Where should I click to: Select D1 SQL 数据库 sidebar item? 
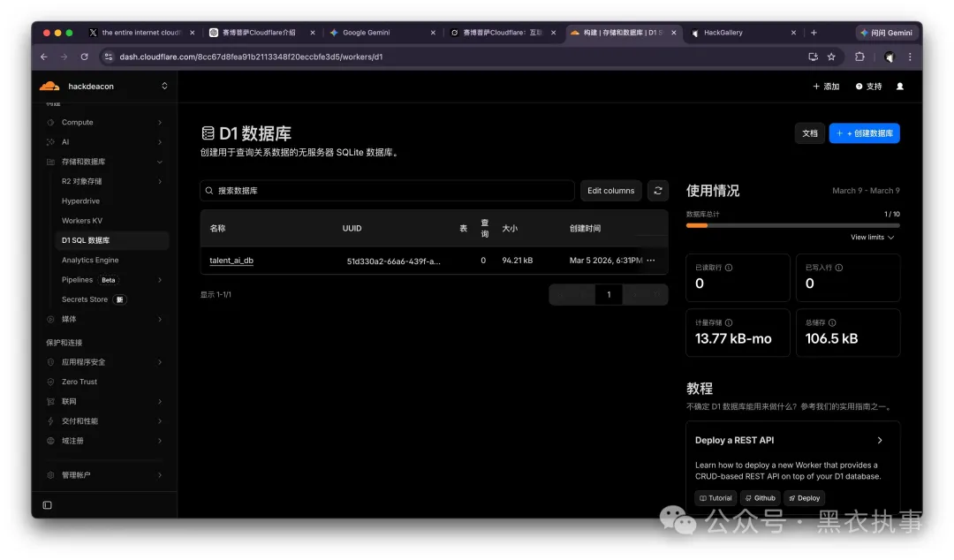click(x=112, y=240)
